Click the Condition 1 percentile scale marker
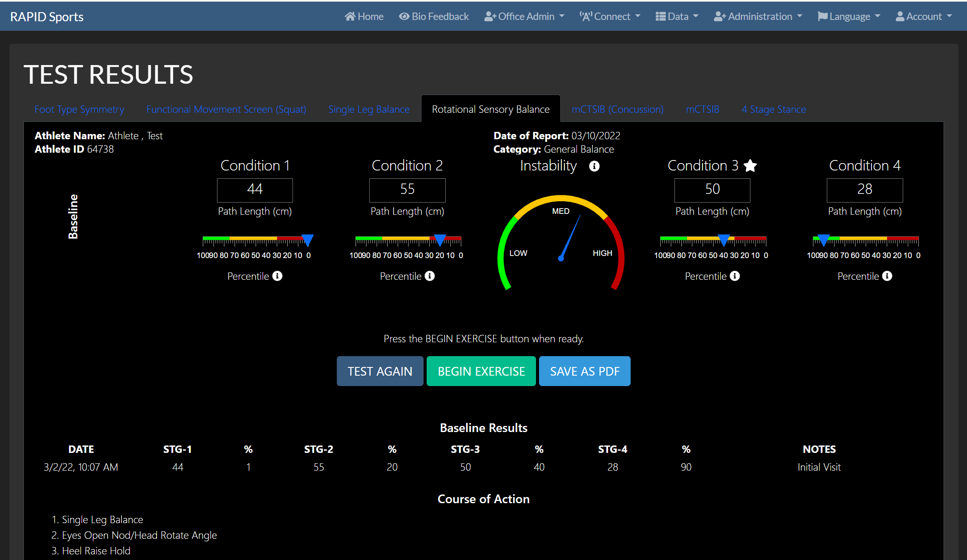The image size is (967, 560). [x=307, y=239]
